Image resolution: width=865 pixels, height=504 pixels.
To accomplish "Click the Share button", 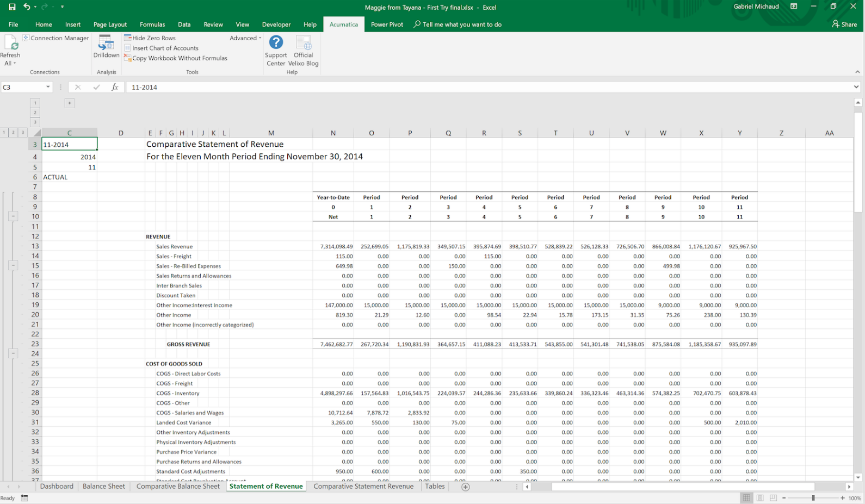I will pos(844,24).
